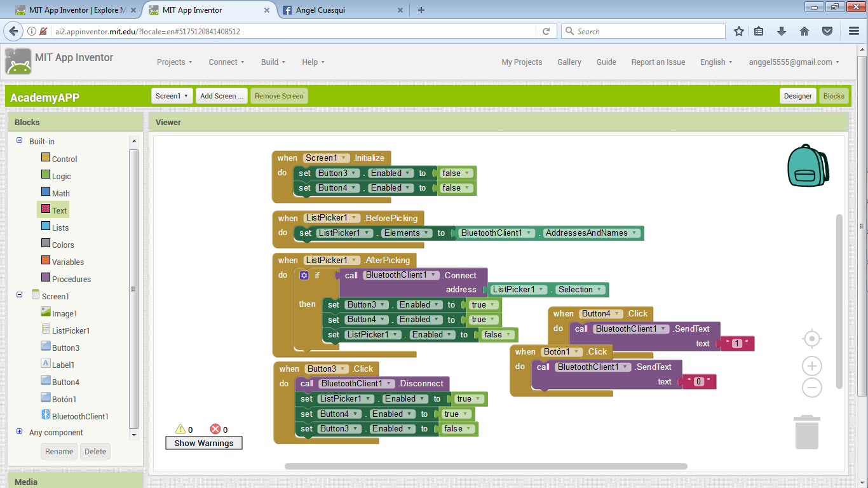This screenshot has height=488, width=868.
Task: Open the Build menu
Action: 273,62
